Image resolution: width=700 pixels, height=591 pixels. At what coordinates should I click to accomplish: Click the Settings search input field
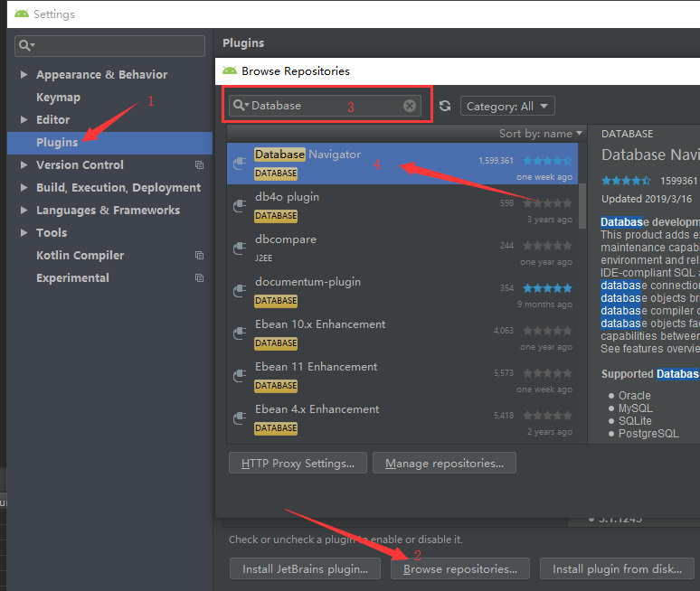[x=109, y=45]
